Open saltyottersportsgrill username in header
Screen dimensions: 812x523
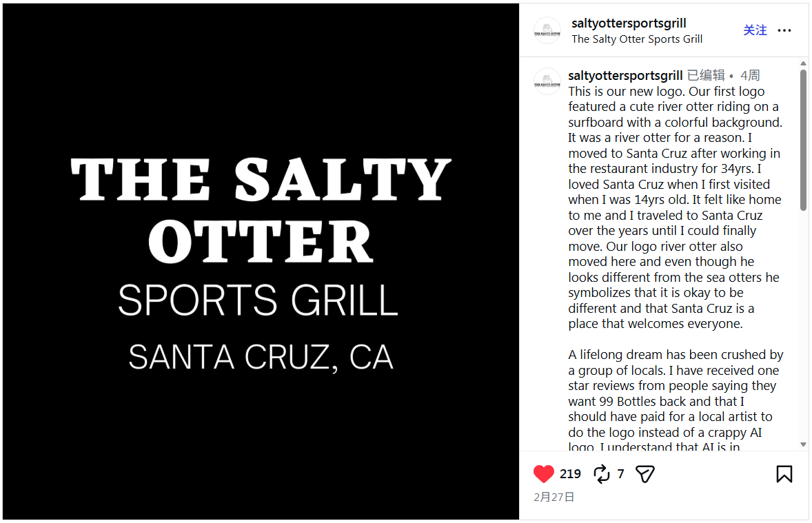(629, 23)
